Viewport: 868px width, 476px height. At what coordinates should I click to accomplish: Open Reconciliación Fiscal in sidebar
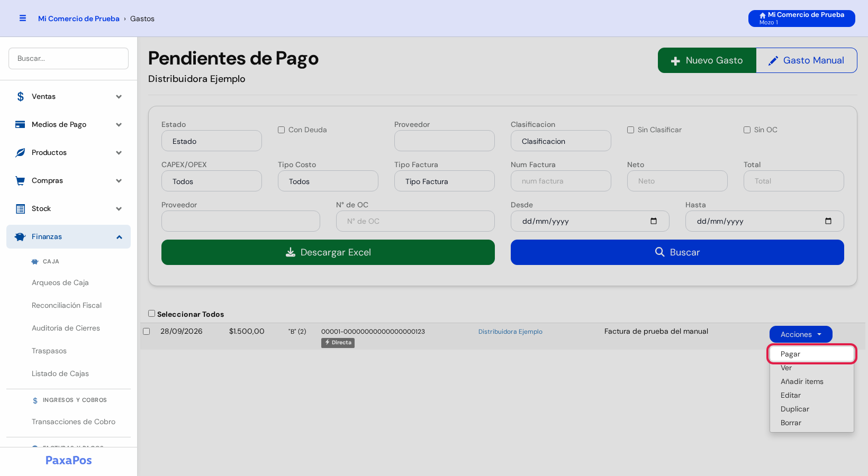tap(67, 305)
